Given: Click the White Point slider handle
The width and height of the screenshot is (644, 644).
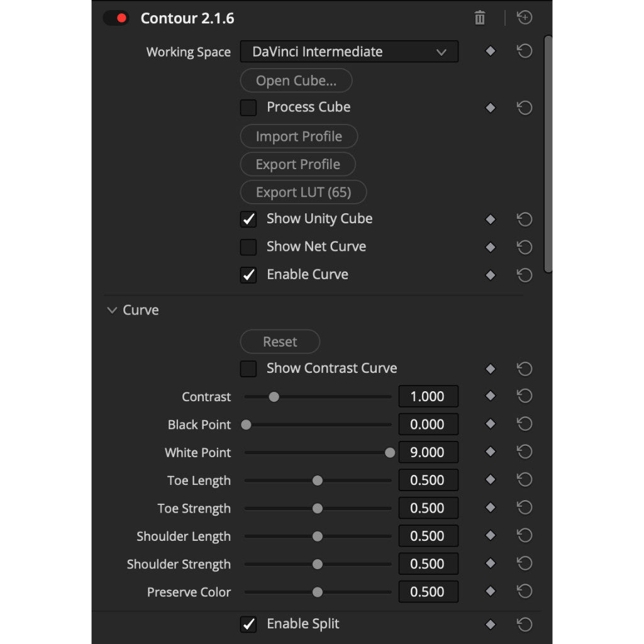Looking at the screenshot, I should click(x=390, y=453).
